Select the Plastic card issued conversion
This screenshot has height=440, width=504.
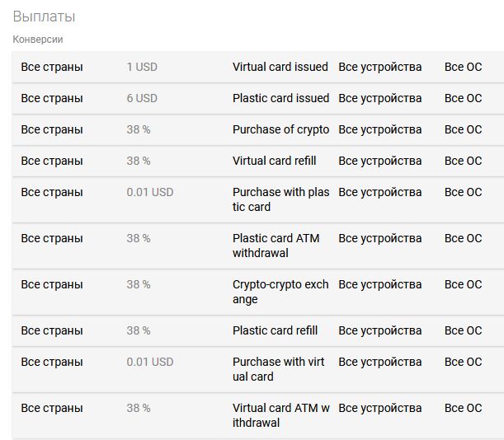(258, 98)
